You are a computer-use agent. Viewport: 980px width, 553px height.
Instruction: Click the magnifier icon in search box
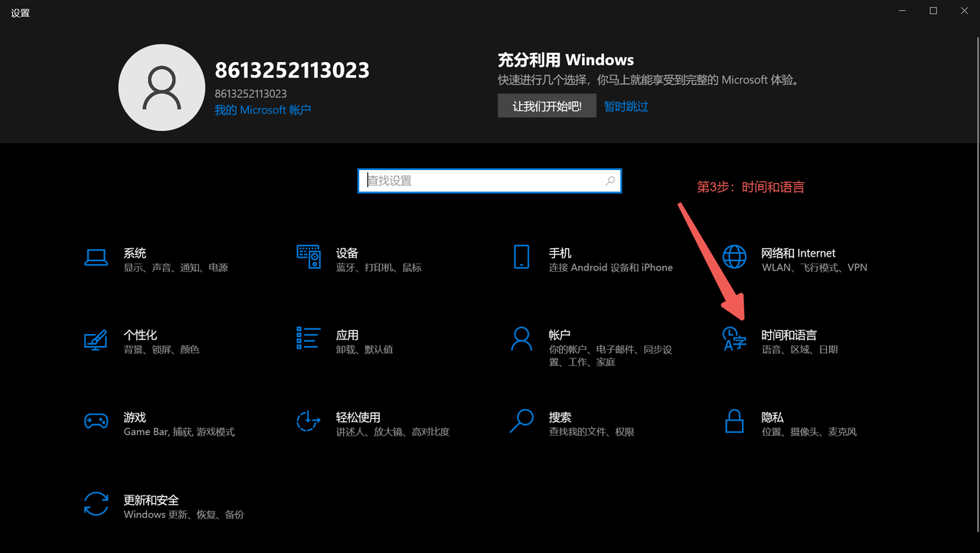[x=610, y=182]
